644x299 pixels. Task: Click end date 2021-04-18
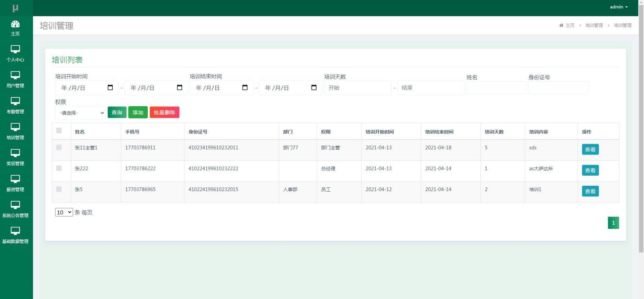(x=438, y=147)
